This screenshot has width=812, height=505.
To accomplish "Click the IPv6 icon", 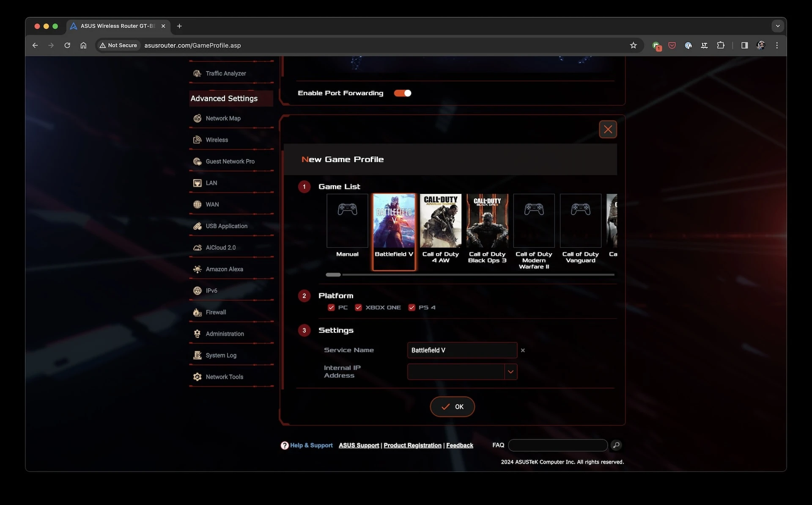I will pos(197,291).
